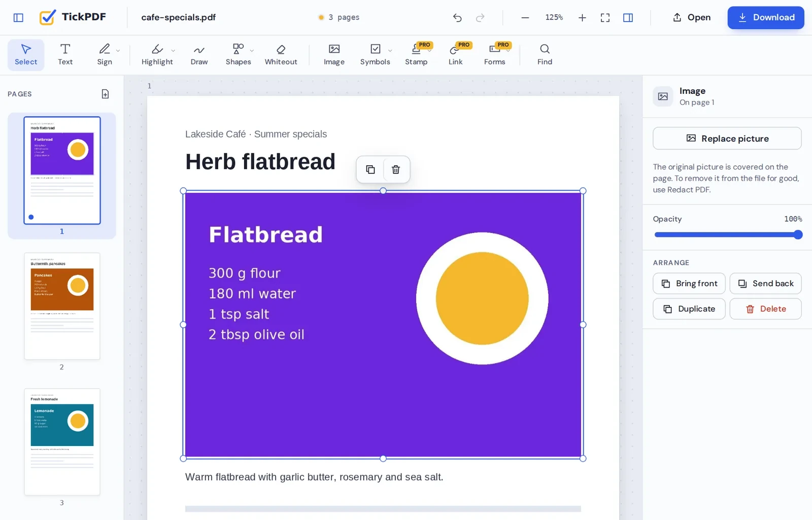Redo the undone action
The image size is (812, 520).
(x=480, y=18)
